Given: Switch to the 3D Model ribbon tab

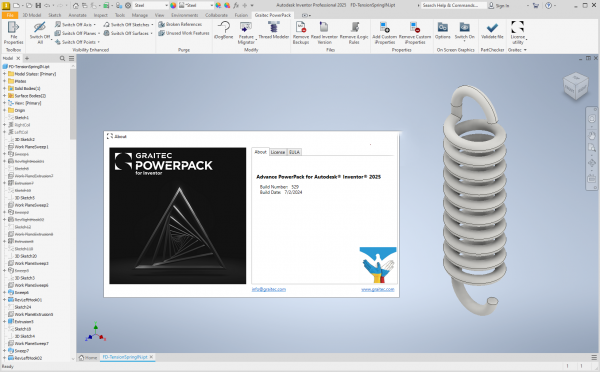Looking at the screenshot, I should point(31,15).
